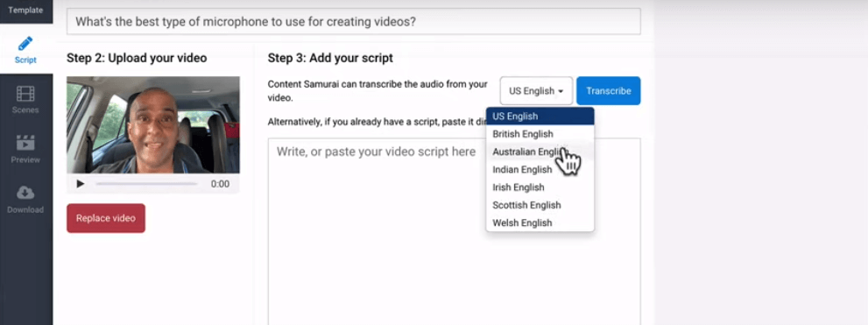Choose British English option
This screenshot has width=868, height=325.
[540, 134]
